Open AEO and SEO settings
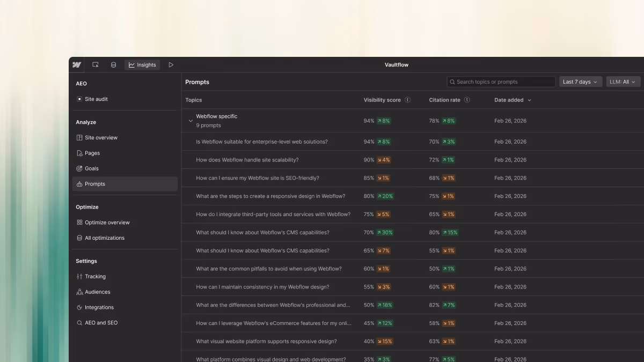 125,323
